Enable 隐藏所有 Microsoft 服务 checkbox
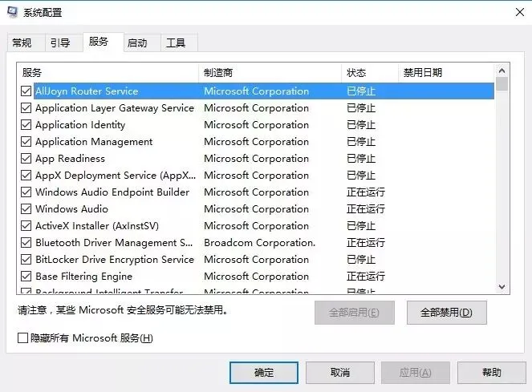The height and width of the screenshot is (392, 532). 22,337
